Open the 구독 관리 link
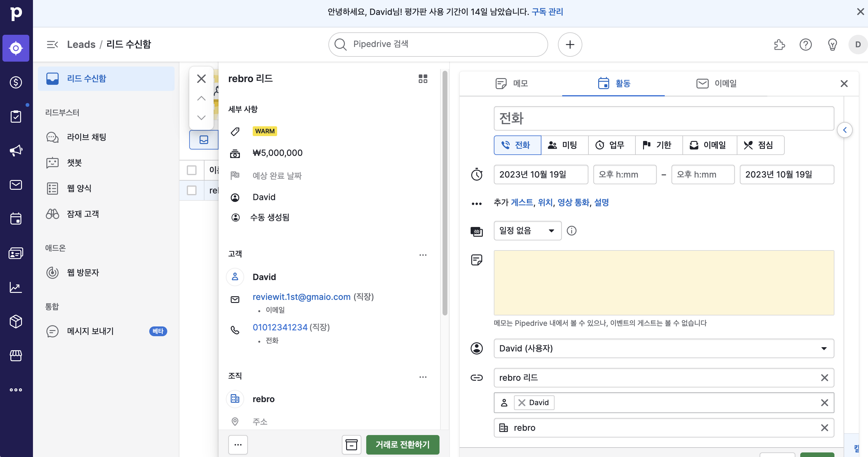 coord(547,12)
